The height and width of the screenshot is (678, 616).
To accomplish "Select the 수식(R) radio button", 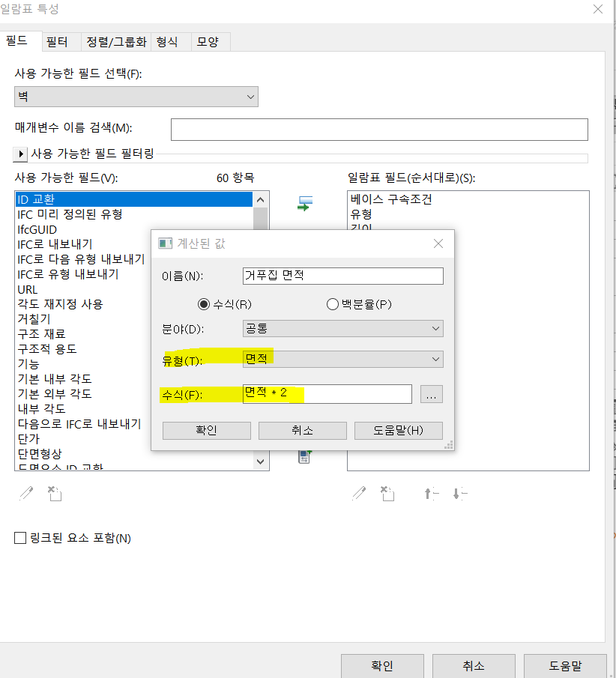I will [x=203, y=304].
